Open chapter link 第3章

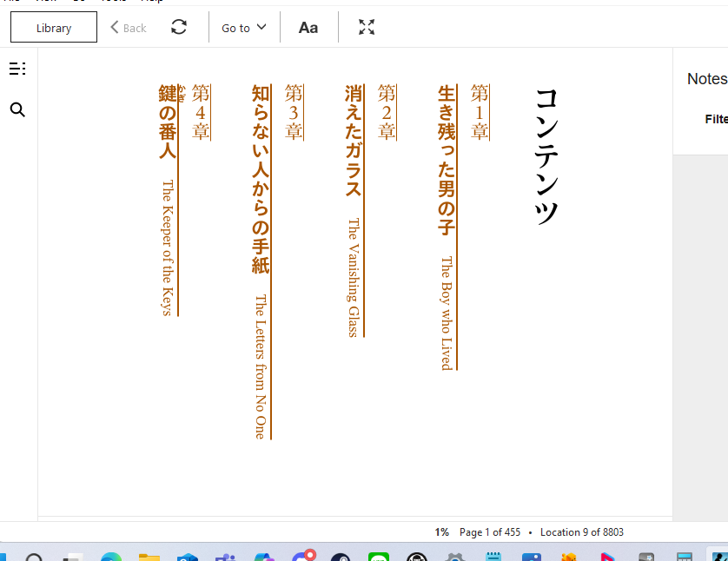pos(294,112)
